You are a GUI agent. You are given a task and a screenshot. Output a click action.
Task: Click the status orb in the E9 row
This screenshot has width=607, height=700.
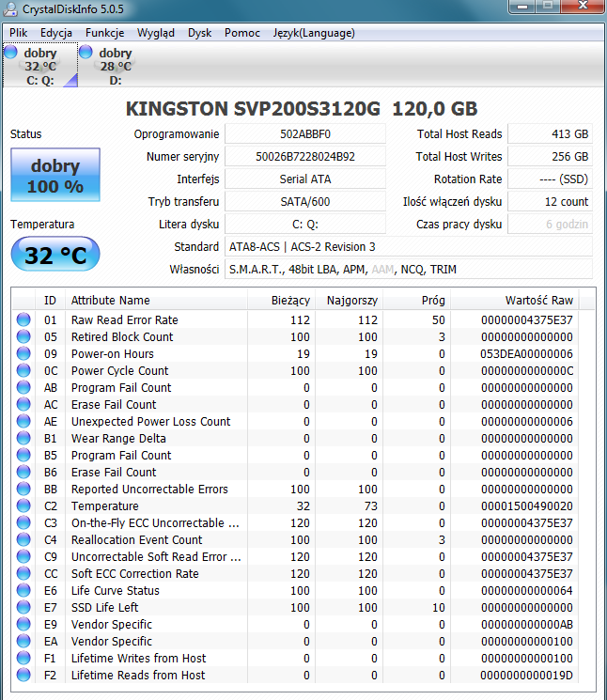(23, 625)
